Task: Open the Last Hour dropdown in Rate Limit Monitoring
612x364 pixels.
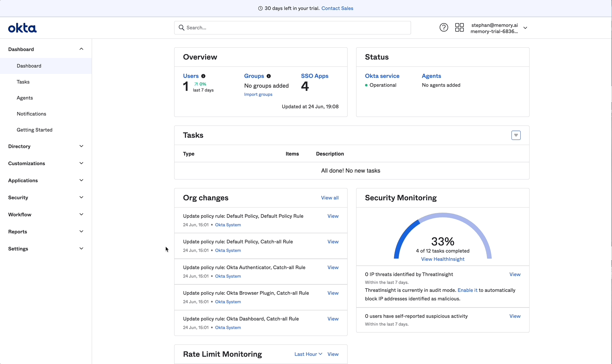Action: (x=307, y=354)
